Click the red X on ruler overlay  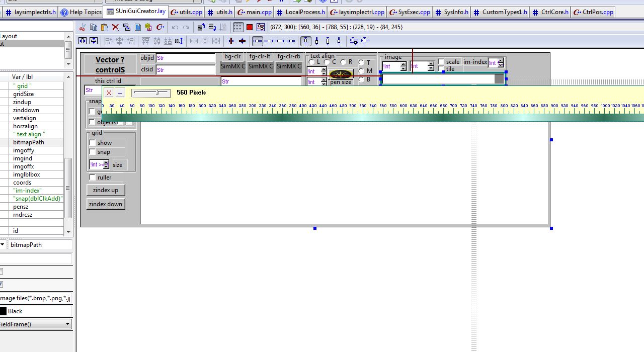[109, 93]
